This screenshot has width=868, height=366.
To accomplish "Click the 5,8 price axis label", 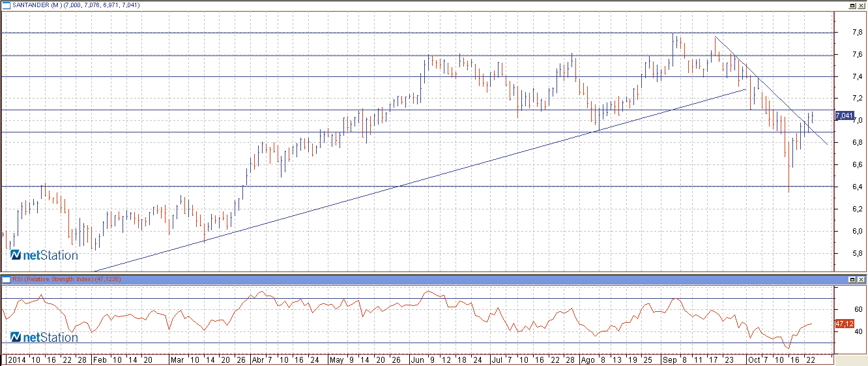I will (x=858, y=253).
